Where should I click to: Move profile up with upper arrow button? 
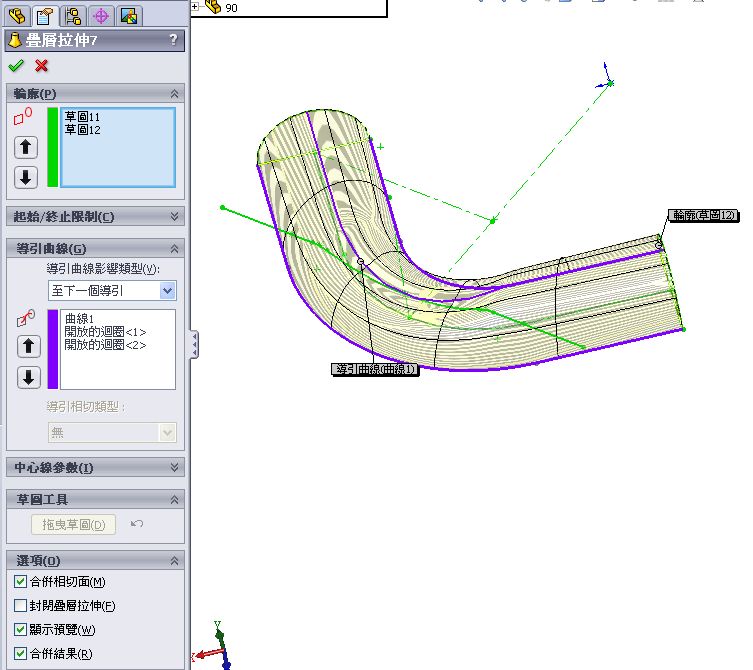[26, 147]
